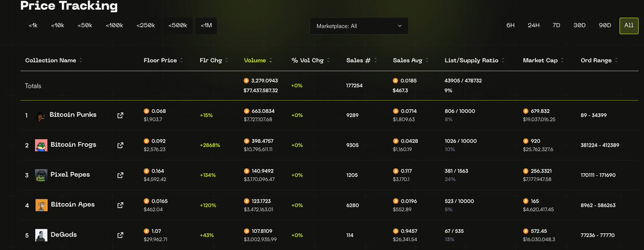Click bitcoin icon beside 0.068 floor price
This screenshot has width=644, height=250.
(147, 111)
